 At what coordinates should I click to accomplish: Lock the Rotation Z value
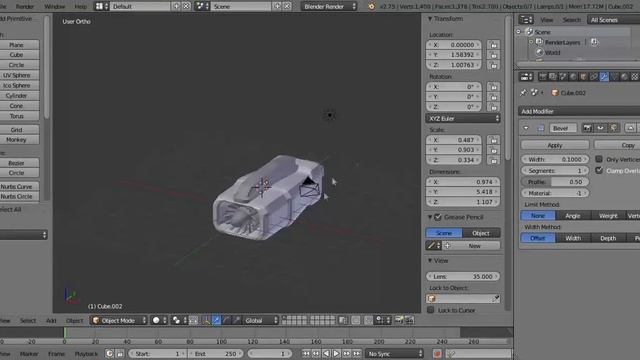[x=493, y=107]
